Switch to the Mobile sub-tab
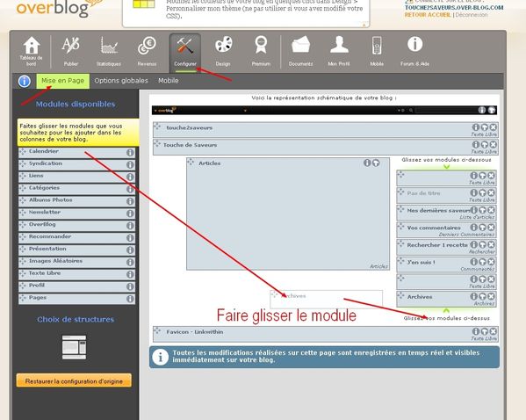526x420 pixels. [x=169, y=81]
